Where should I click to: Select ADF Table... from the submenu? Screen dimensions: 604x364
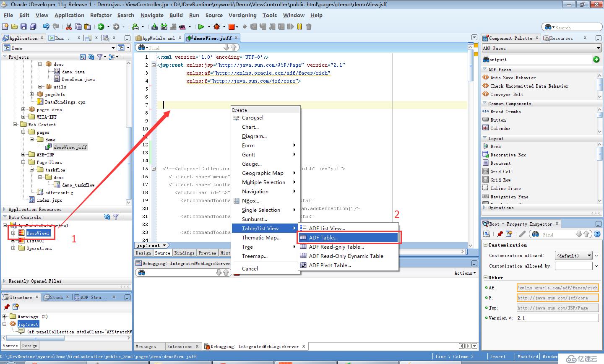point(348,237)
